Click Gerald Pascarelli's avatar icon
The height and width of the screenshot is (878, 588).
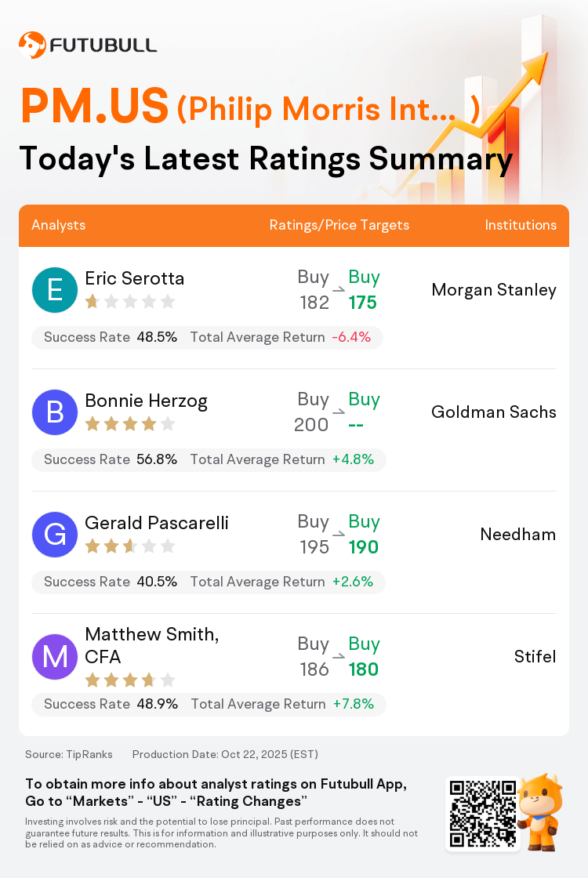tap(55, 535)
